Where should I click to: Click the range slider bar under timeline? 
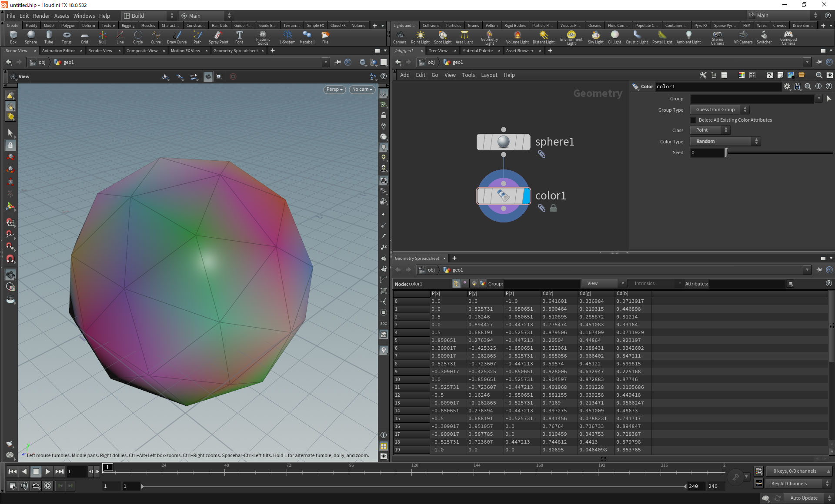(413, 486)
